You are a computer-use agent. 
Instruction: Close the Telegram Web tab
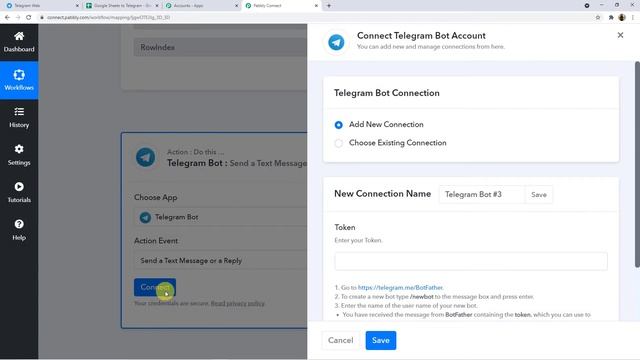[77, 6]
